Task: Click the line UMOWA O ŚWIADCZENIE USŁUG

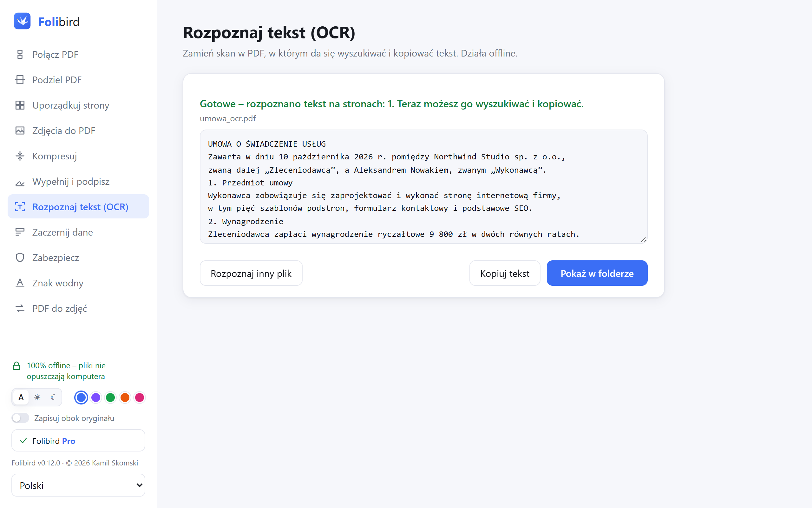Action: 267,144
